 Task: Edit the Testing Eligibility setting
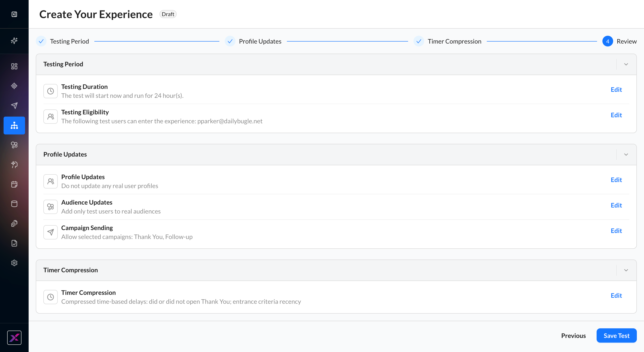coord(616,115)
